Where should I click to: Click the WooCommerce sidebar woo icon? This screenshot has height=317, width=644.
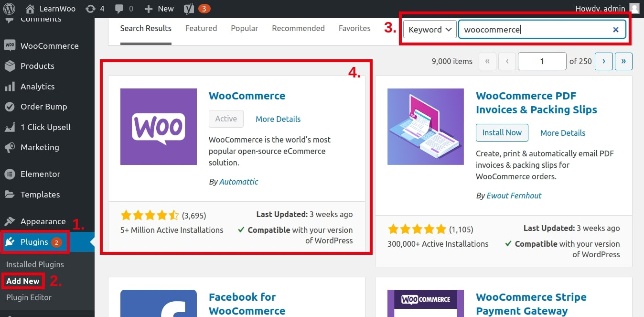pos(10,45)
